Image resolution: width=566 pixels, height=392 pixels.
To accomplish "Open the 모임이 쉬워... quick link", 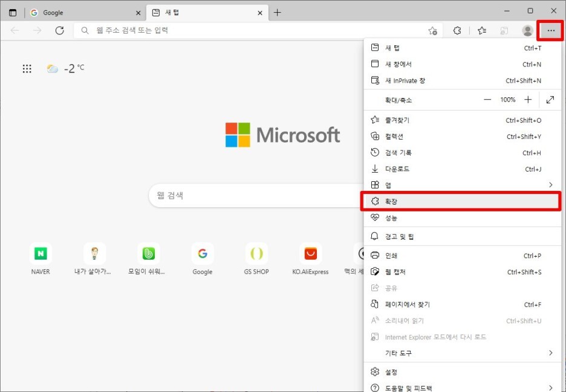I will [146, 259].
